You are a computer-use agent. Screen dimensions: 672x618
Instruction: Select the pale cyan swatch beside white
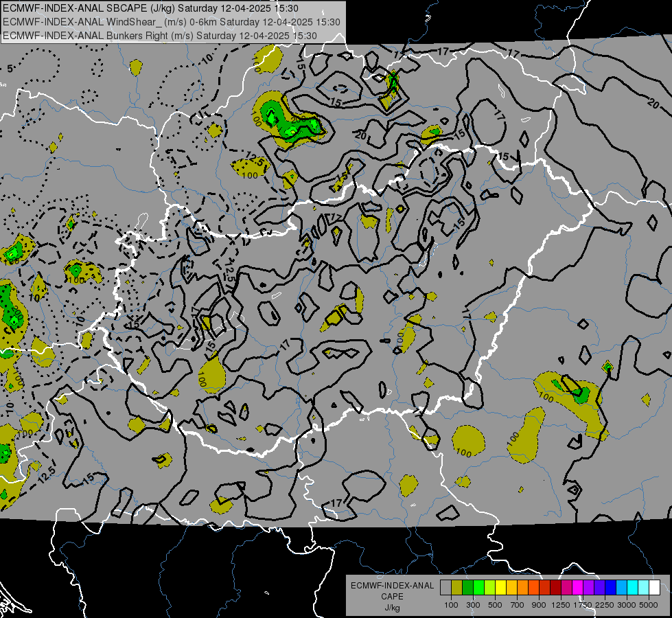(644, 587)
